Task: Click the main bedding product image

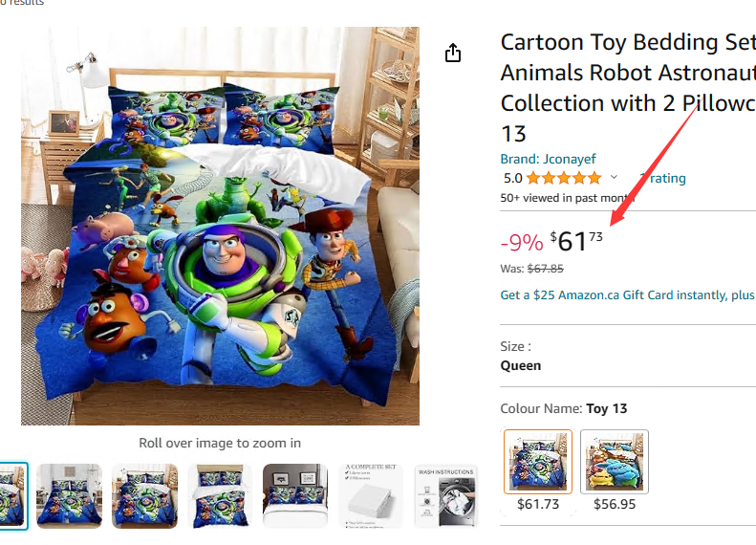Action: coord(220,226)
